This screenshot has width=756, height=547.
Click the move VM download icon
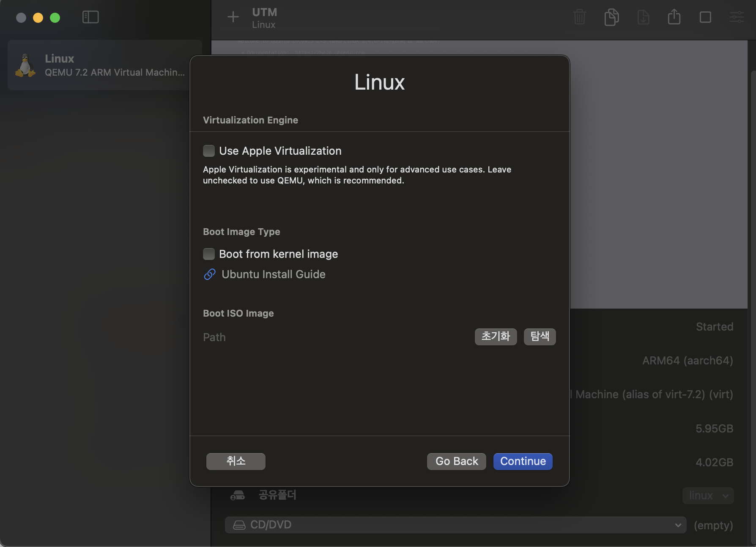coord(643,17)
